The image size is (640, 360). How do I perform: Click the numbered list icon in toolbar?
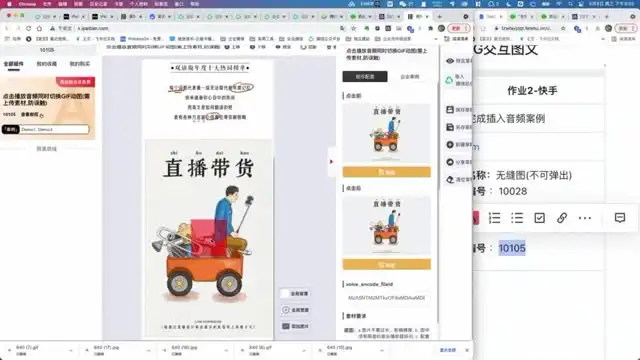tap(494, 218)
